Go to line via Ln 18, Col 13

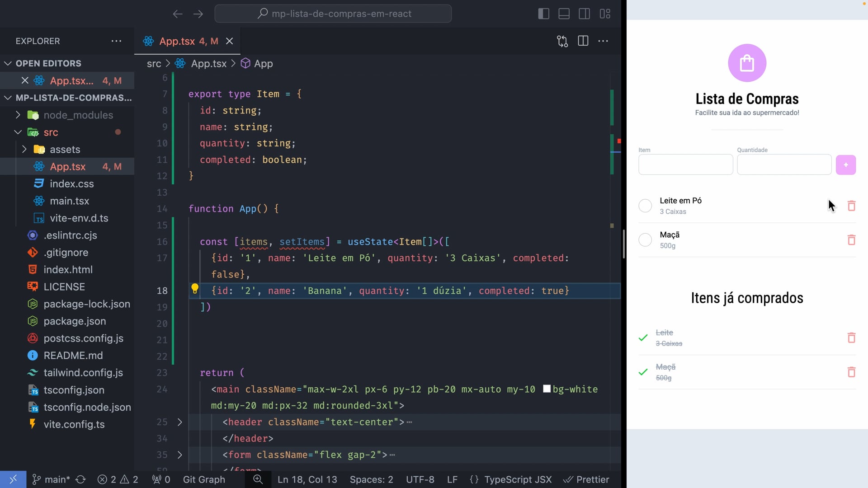pos(307,479)
